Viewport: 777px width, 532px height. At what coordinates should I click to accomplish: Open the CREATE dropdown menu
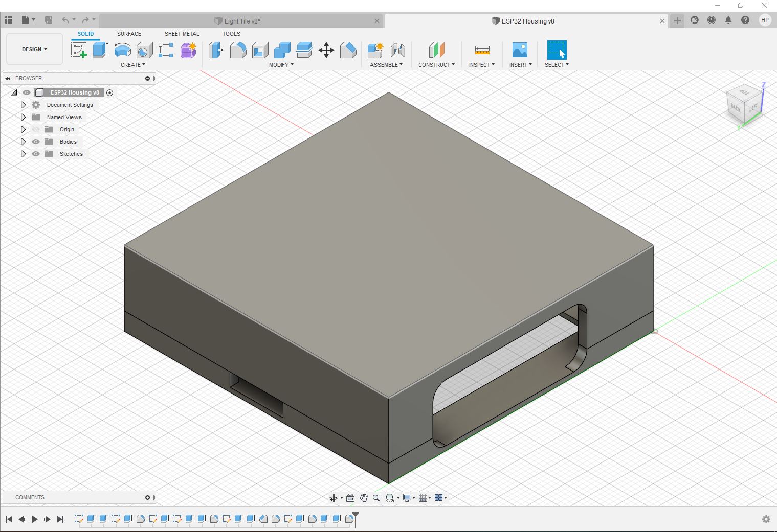click(x=133, y=65)
